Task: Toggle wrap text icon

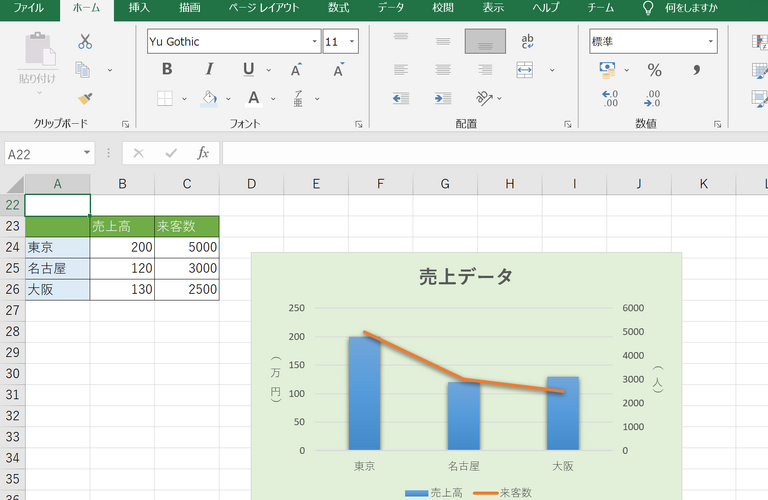Action: pyautogui.click(x=528, y=41)
